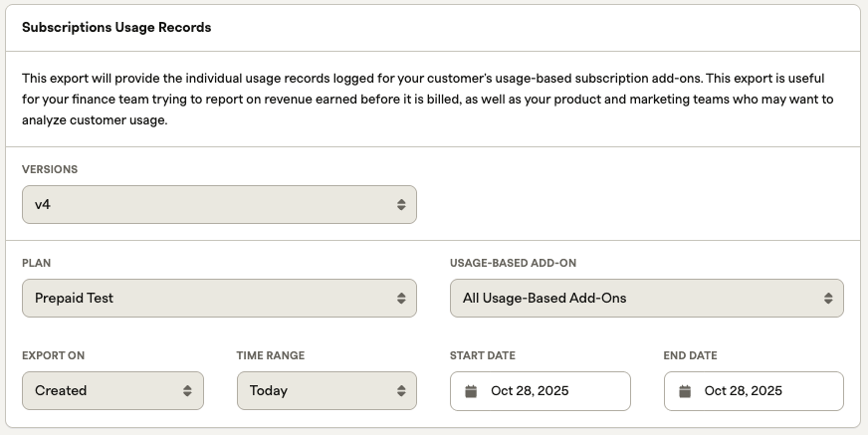The height and width of the screenshot is (435, 868).
Task: Open the Export On dropdown set to Created
Action: tap(112, 391)
